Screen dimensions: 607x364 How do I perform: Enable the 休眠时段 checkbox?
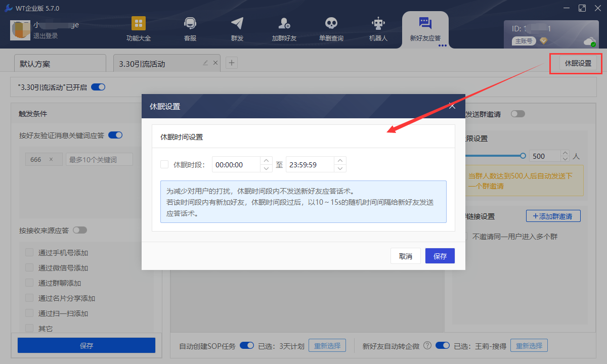(x=164, y=164)
